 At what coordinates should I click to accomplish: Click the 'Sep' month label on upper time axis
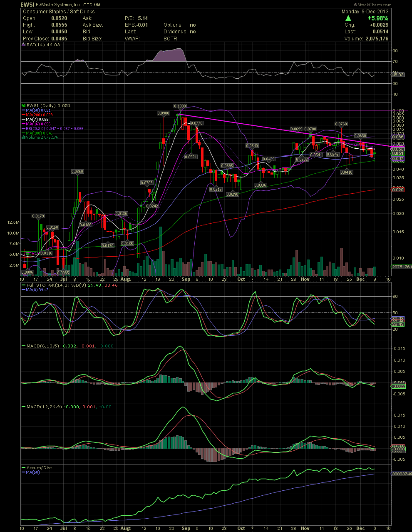point(186,280)
